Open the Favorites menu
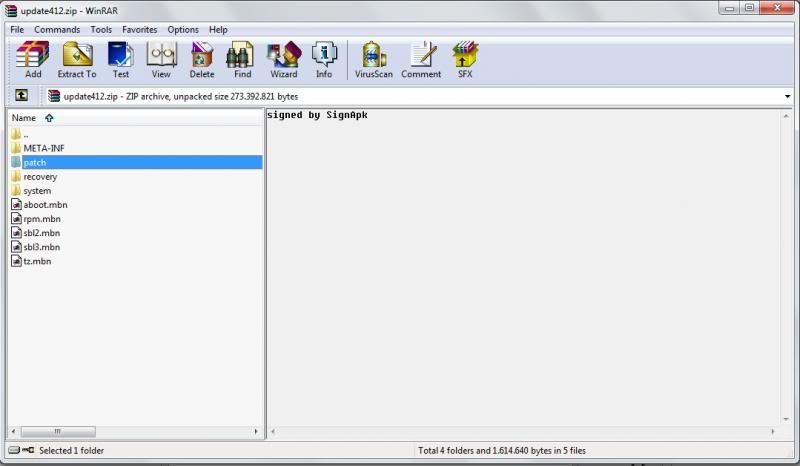 [139, 30]
